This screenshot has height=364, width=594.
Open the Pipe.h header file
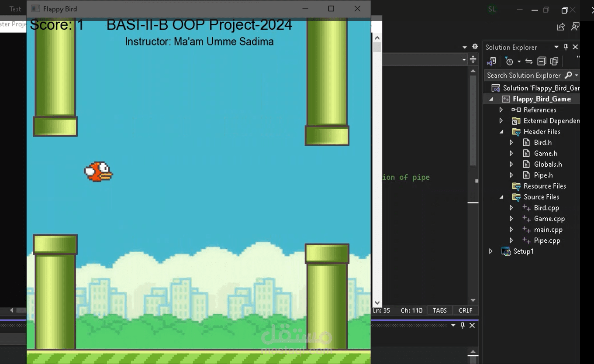click(543, 175)
